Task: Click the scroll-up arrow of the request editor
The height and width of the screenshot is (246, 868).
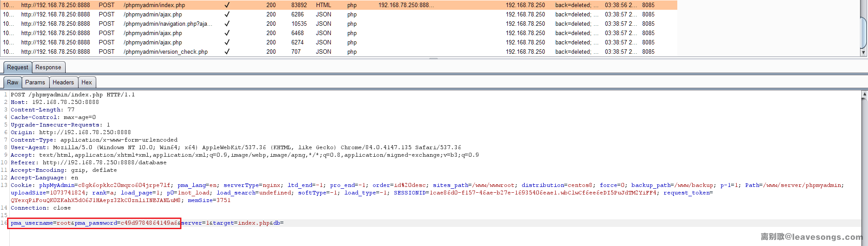Action: [864, 94]
